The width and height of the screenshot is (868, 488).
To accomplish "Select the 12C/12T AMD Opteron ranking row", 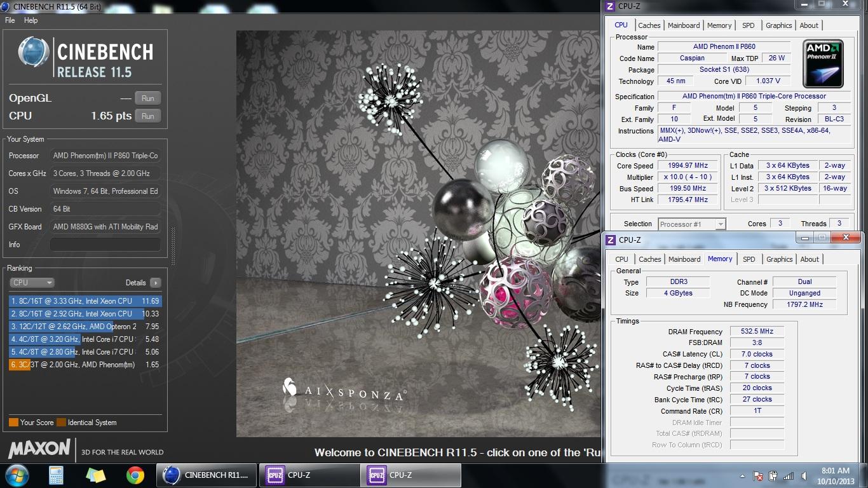I will coord(85,327).
